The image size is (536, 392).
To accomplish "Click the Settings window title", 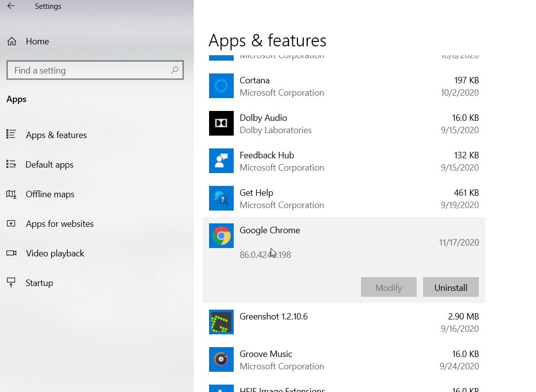I will point(48,6).
